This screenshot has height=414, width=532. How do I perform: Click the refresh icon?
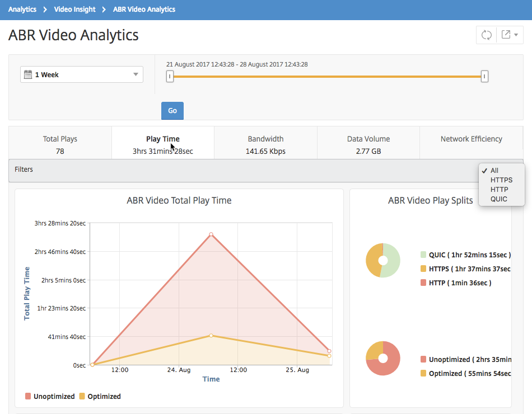487,35
